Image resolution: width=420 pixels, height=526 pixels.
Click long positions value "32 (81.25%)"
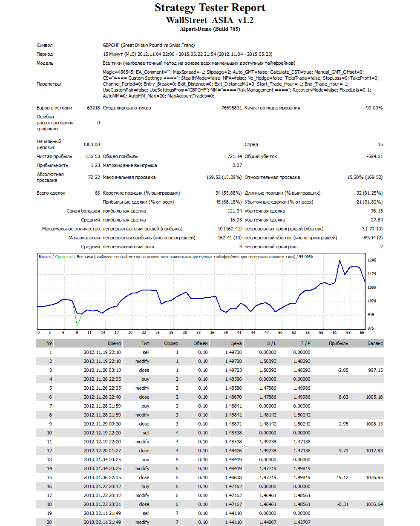coord(370,193)
